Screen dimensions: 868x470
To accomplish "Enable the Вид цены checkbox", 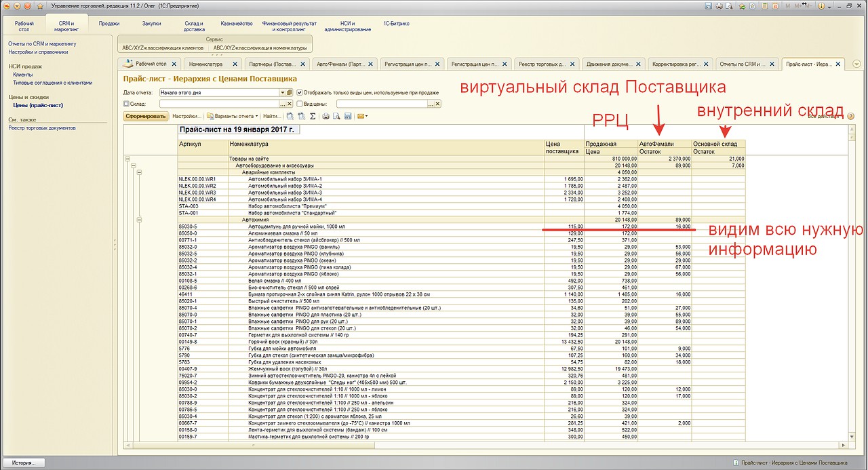I will point(300,104).
